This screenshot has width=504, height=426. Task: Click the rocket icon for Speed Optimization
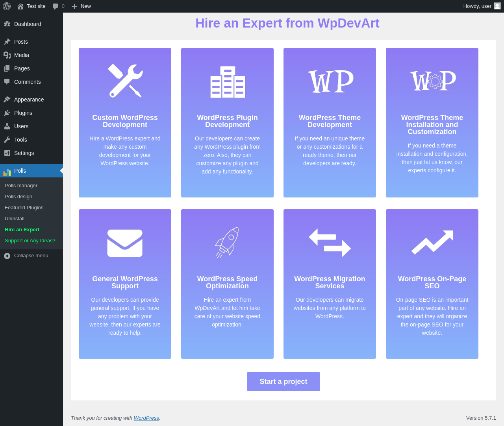pyautogui.click(x=227, y=243)
